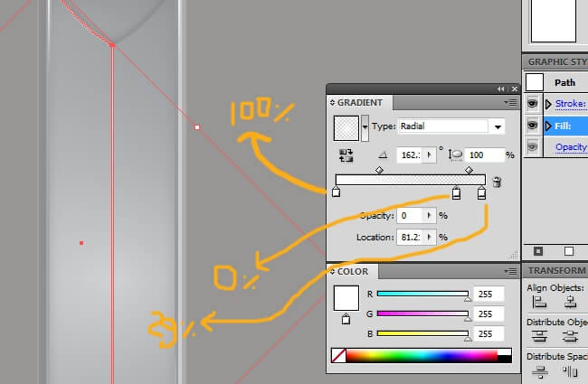588x384 pixels.
Task: Click the right midpoint diamond on gradient slider
Action: tap(469, 170)
